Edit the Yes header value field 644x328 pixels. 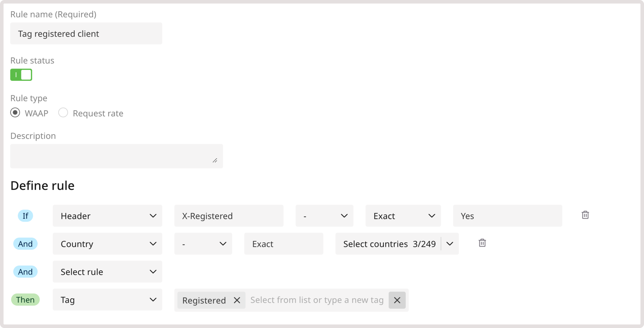click(507, 216)
